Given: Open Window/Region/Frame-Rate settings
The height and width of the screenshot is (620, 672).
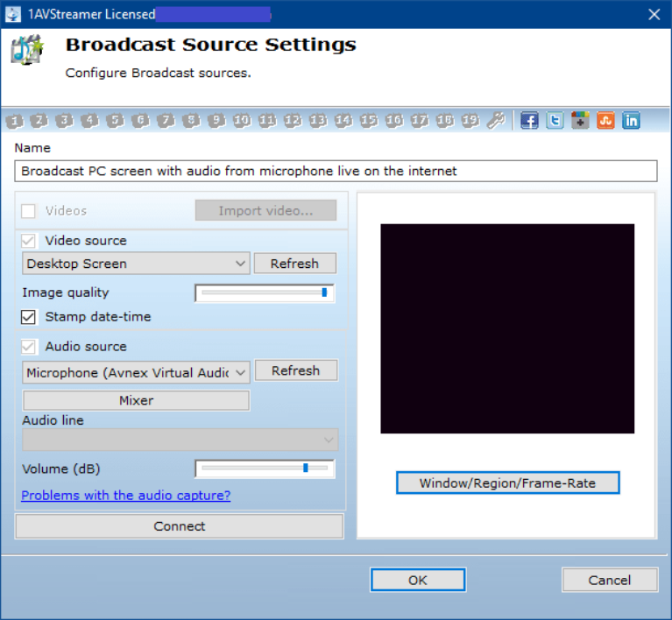Looking at the screenshot, I should 508,483.
